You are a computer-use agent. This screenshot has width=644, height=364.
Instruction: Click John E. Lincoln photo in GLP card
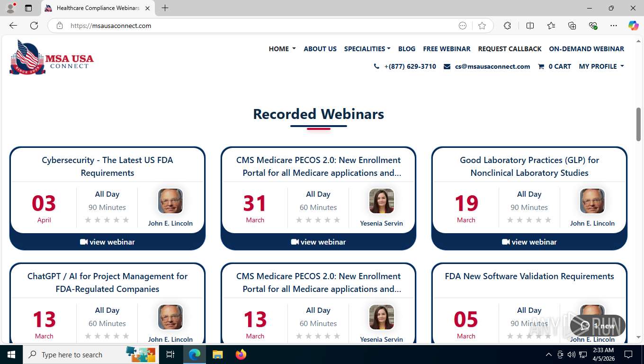coord(592,201)
